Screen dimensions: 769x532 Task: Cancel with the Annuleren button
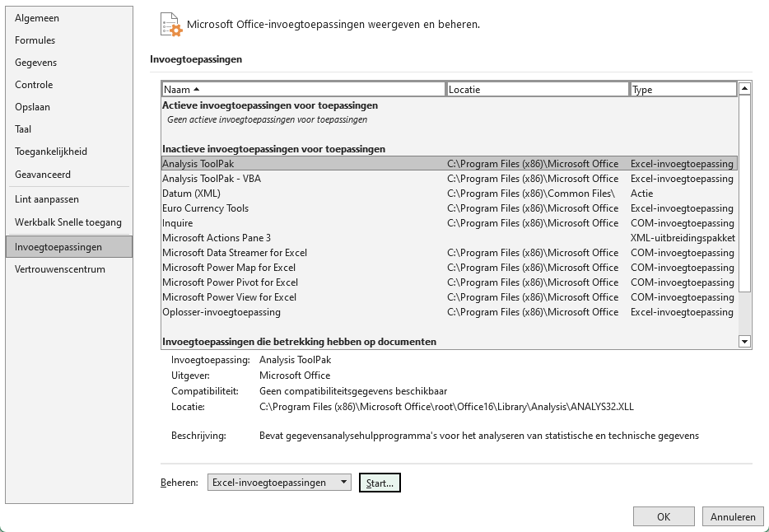pyautogui.click(x=733, y=517)
